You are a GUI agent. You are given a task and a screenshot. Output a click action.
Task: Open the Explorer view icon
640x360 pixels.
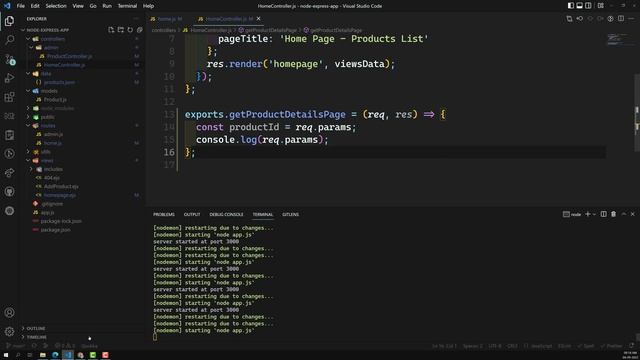(9, 21)
